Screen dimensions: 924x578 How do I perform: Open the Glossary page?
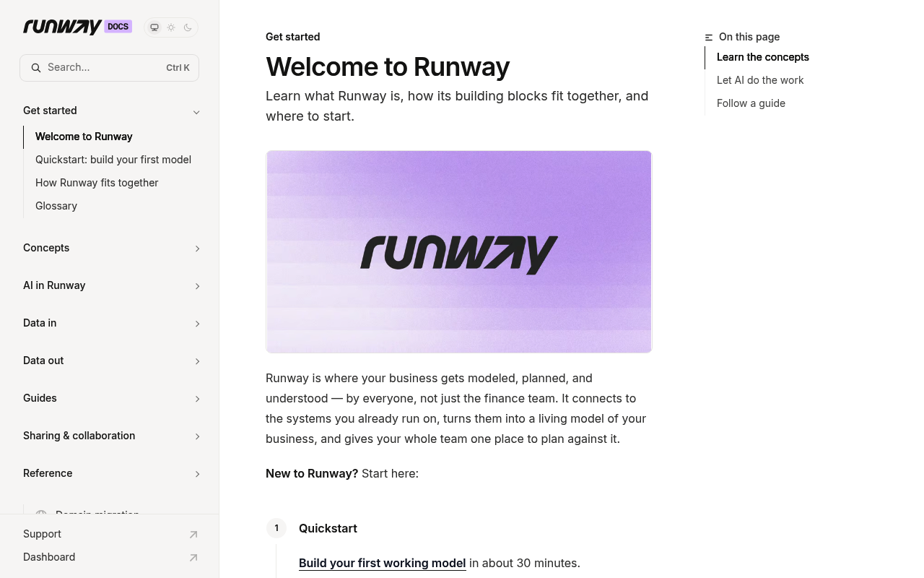pyautogui.click(x=56, y=206)
